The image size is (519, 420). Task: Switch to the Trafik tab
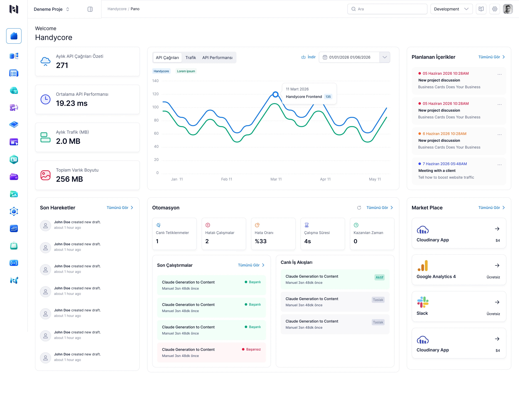[191, 58]
